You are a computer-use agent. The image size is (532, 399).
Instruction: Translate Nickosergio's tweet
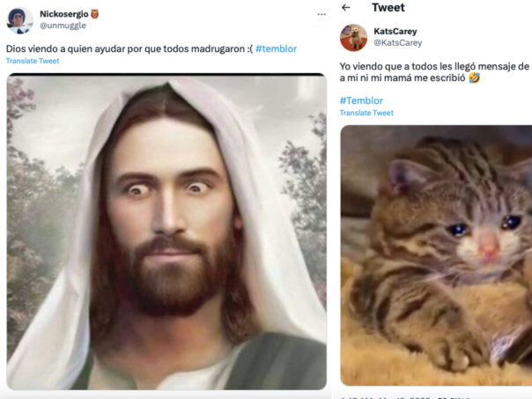[33, 61]
